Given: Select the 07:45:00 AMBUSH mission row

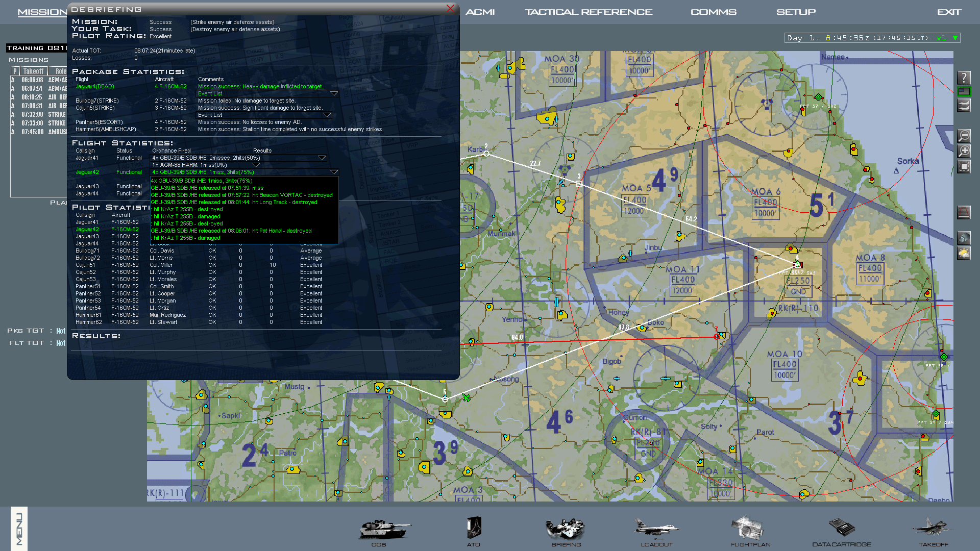Looking at the screenshot, I should [x=39, y=132].
